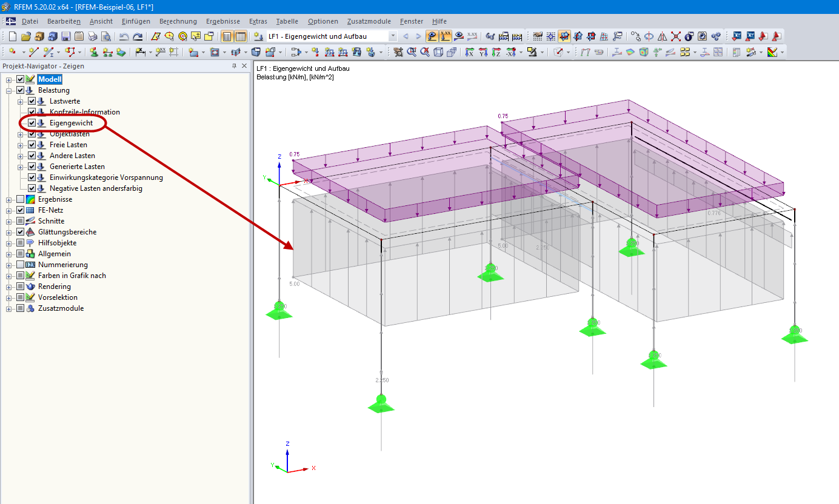The height and width of the screenshot is (504, 839).
Task: Expand the Schnitte tree node
Action: pos(9,221)
